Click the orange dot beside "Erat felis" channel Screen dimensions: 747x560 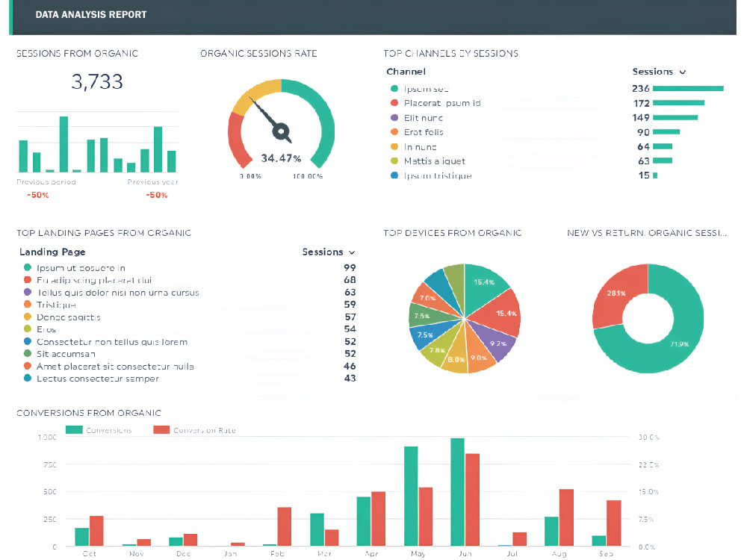pyautogui.click(x=392, y=132)
